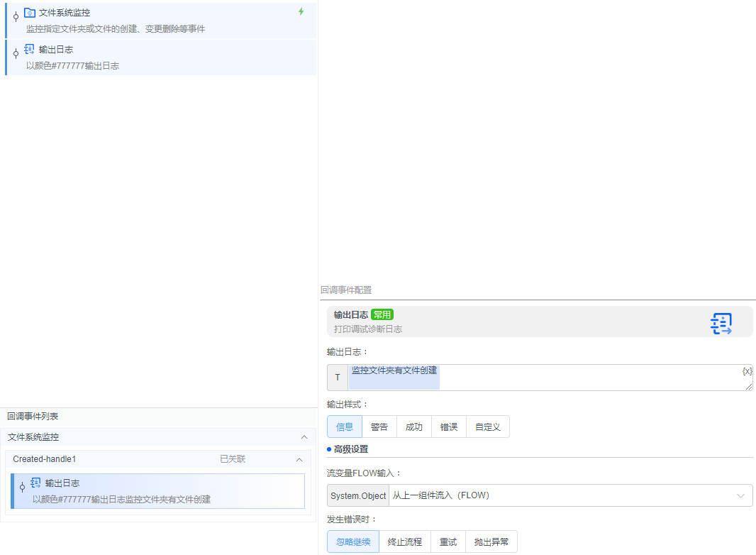The image size is (756, 555).
Task: Switch to the 自定义 style tab
Action: tap(487, 427)
